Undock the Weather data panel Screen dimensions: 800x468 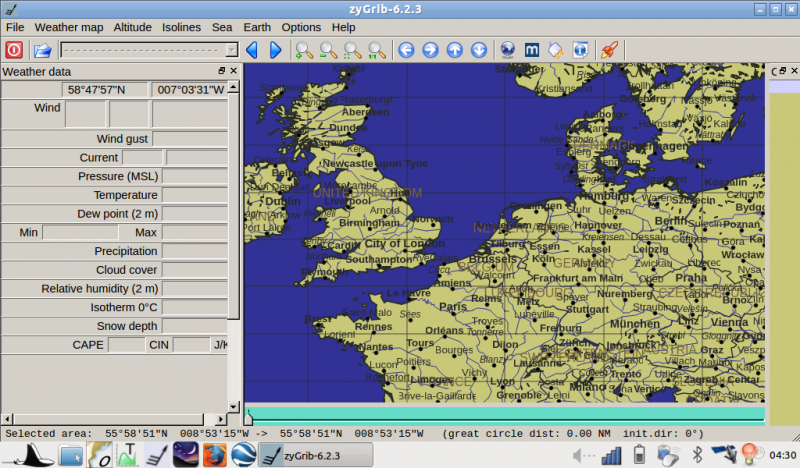point(222,71)
